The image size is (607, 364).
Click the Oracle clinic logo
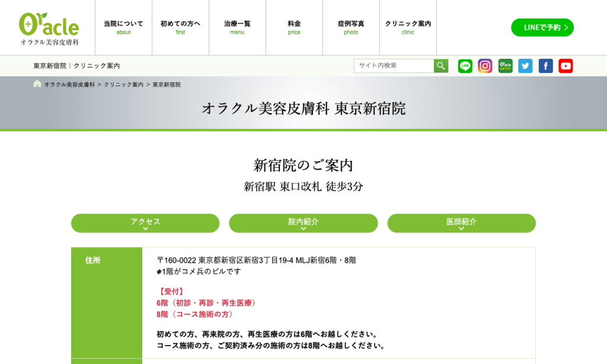pos(49,29)
